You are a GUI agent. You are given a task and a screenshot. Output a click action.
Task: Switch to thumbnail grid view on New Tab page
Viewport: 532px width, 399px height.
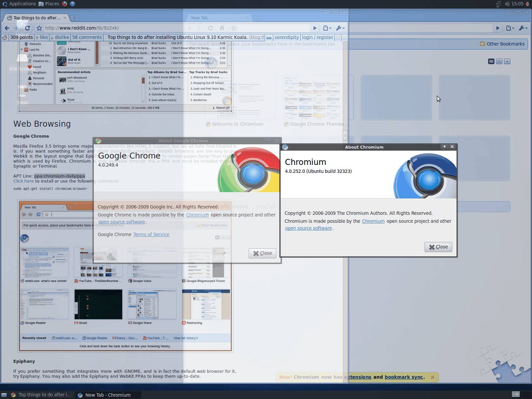point(491,62)
